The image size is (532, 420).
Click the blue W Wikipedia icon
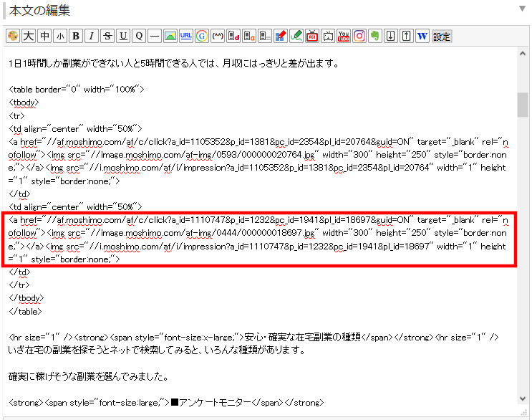tap(422, 36)
